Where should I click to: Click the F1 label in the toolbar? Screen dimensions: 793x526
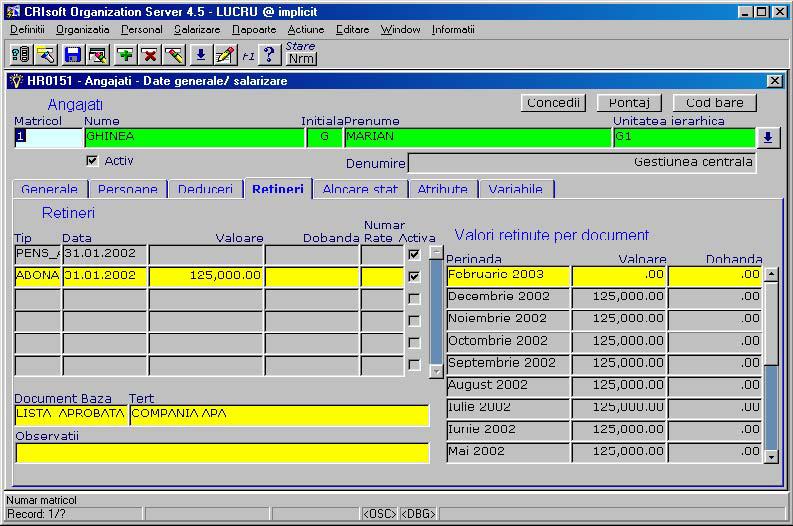[x=248, y=56]
